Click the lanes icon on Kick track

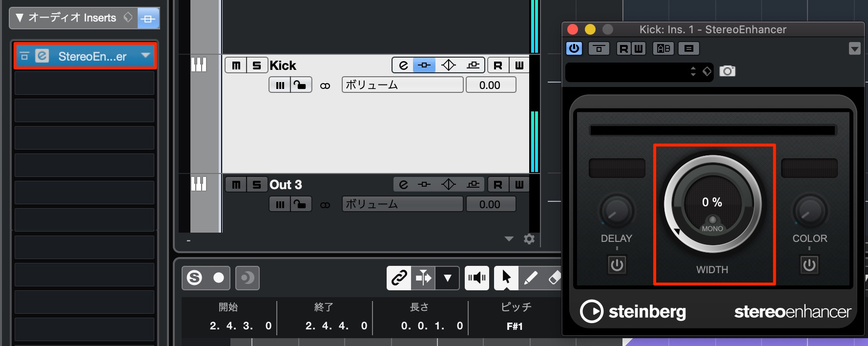280,85
